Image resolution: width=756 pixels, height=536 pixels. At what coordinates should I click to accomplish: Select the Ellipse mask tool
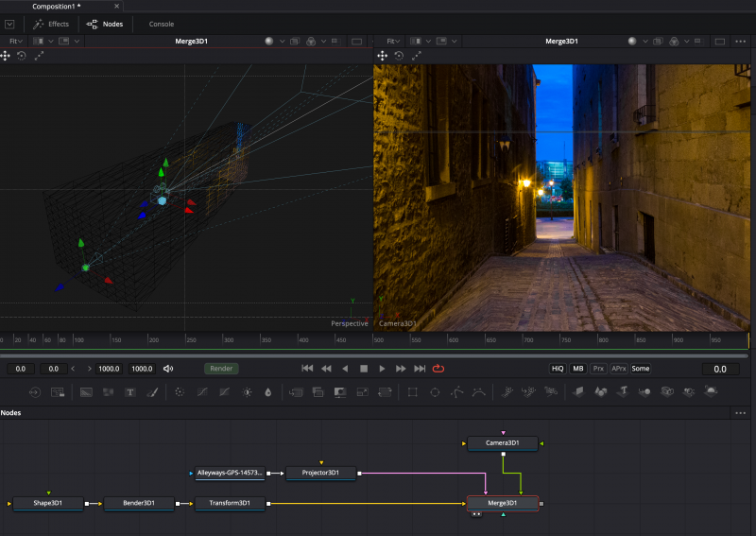pos(435,391)
